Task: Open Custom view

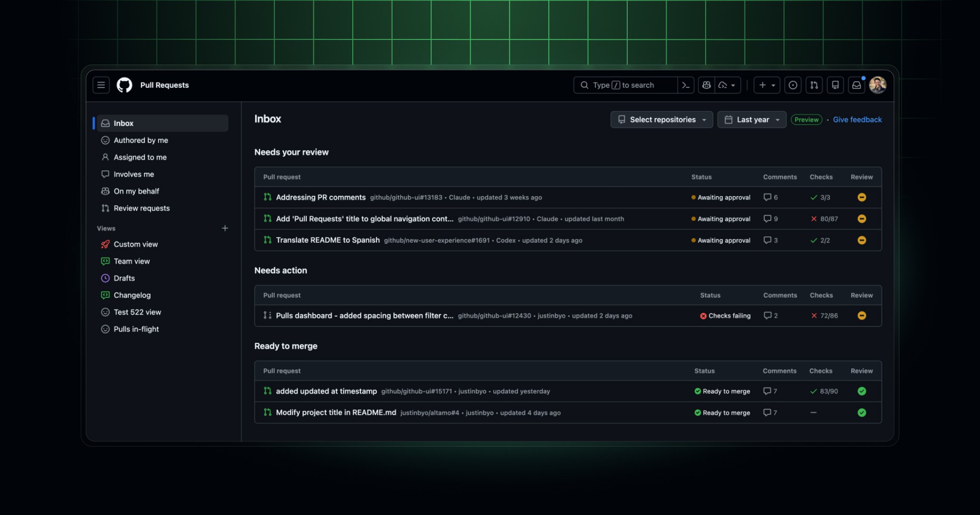Action: tap(162, 244)
